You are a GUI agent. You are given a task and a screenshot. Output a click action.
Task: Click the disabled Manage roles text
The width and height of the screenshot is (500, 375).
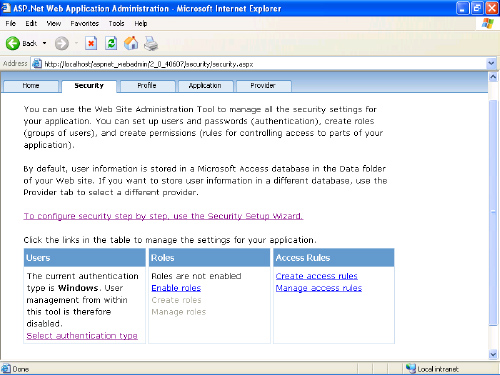179,312
